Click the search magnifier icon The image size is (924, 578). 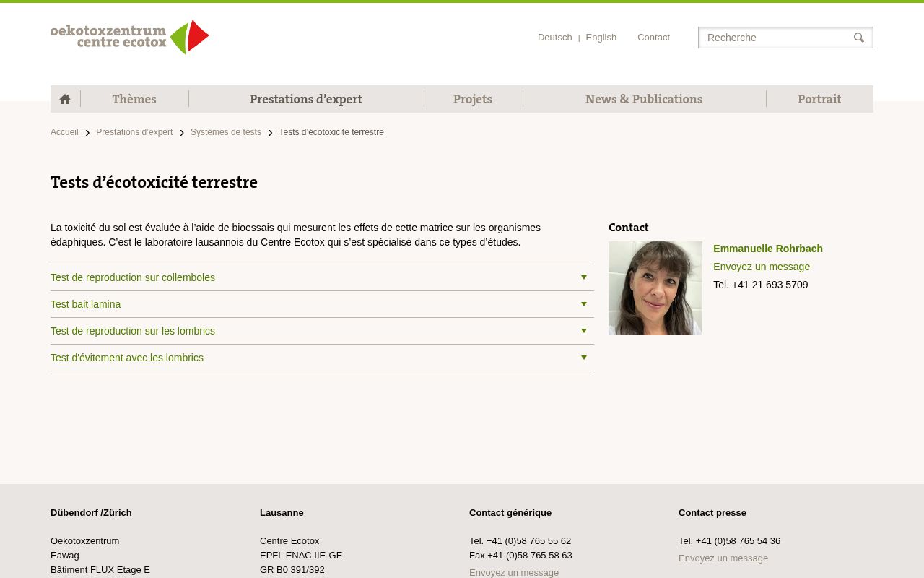click(x=858, y=38)
